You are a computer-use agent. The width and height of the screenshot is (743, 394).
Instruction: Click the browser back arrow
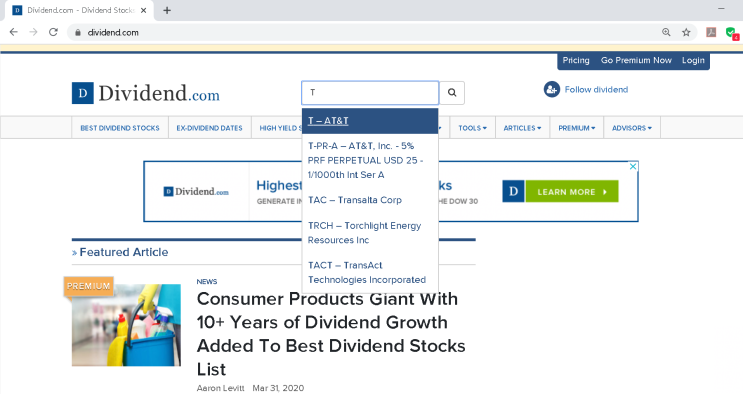[13, 32]
